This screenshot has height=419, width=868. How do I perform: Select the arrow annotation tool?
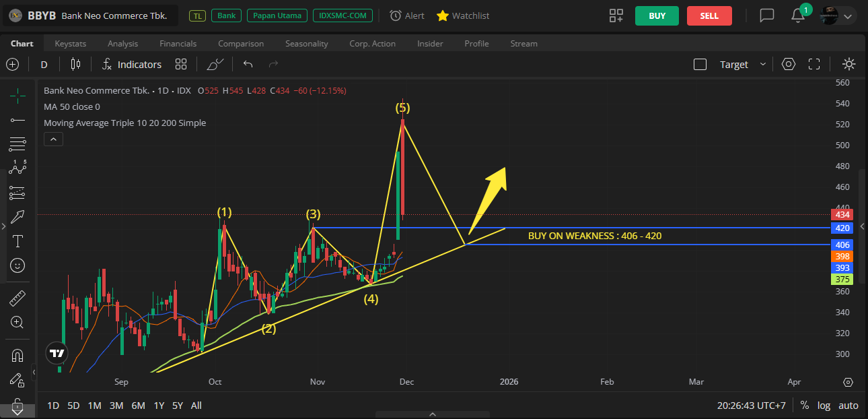pyautogui.click(x=17, y=217)
